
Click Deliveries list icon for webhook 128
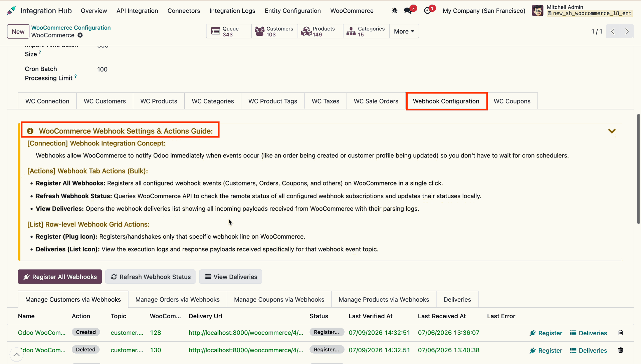click(588, 333)
